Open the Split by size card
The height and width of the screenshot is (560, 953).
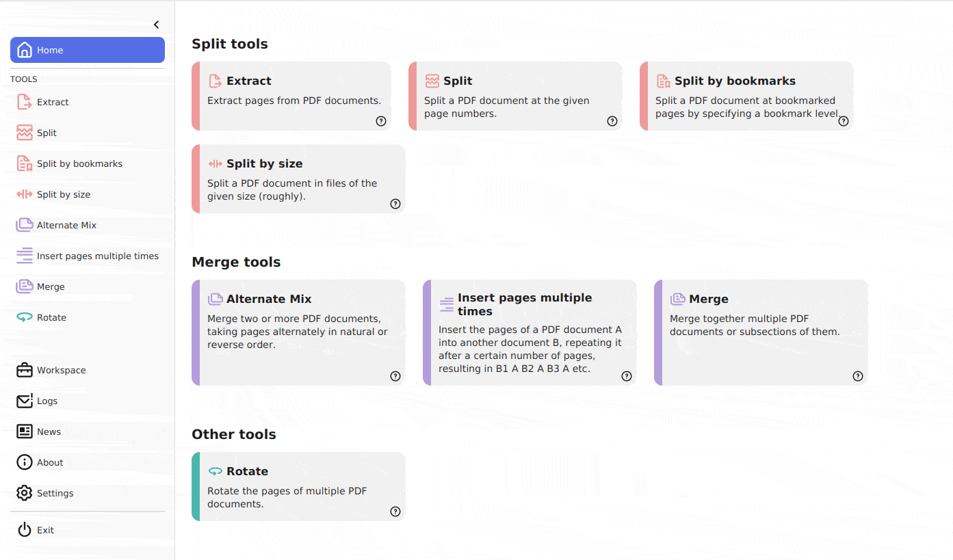(x=298, y=178)
